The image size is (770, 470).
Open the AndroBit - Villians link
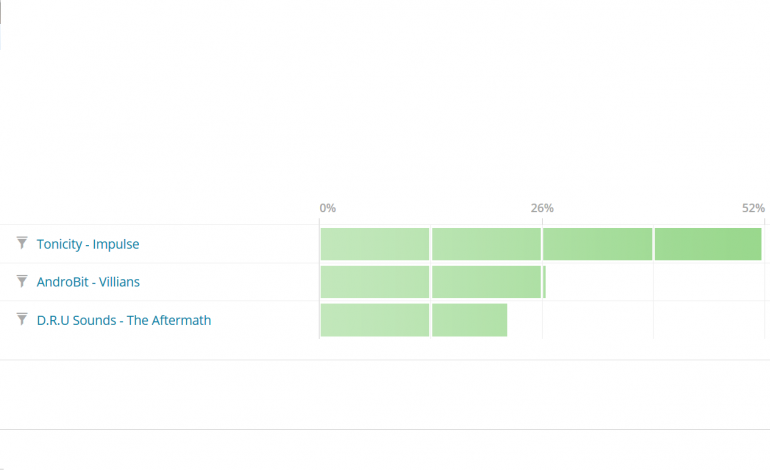[88, 282]
